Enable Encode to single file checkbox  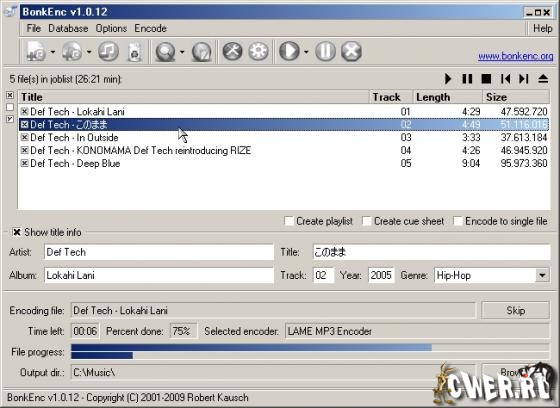click(458, 221)
